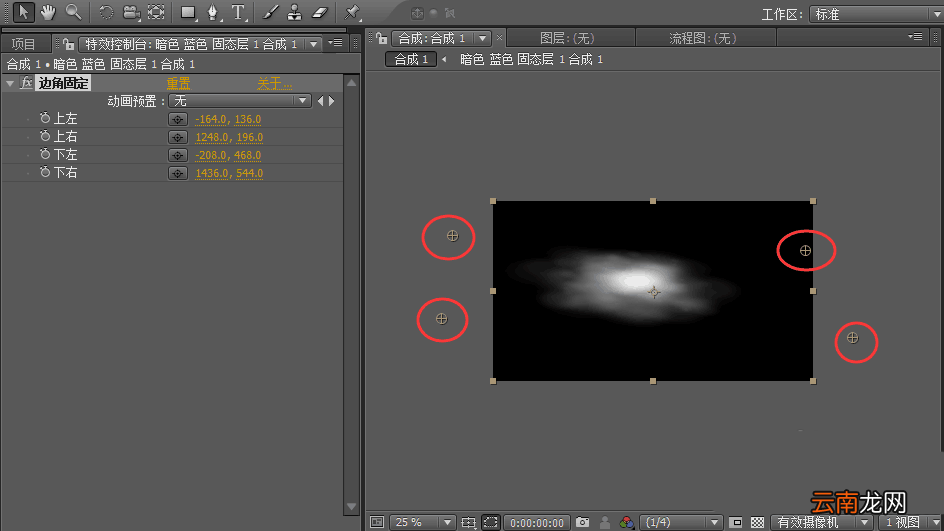Select the Hand tool
Image resolution: width=944 pixels, height=531 pixels.
(x=48, y=12)
